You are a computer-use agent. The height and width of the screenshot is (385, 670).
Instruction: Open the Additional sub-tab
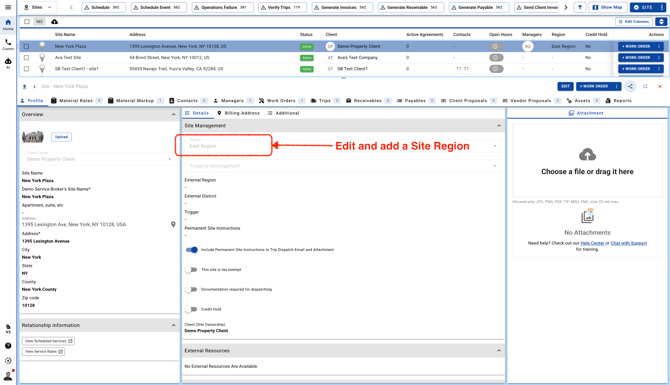point(283,113)
